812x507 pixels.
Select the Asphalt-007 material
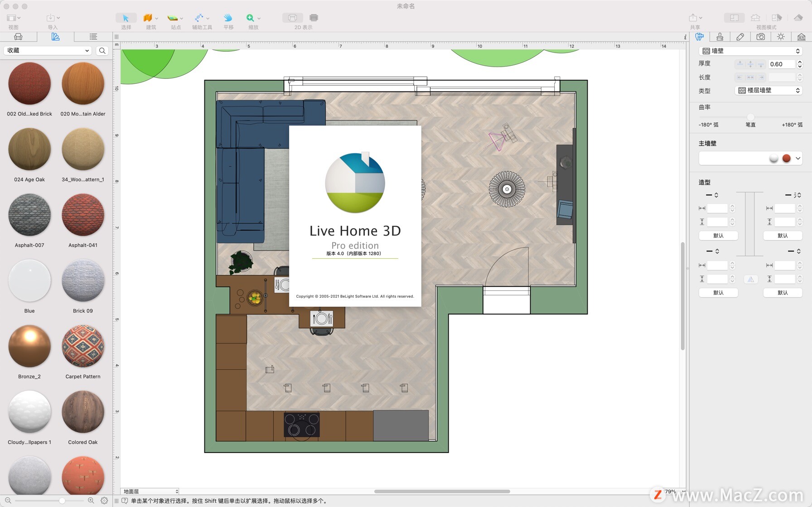[29, 215]
